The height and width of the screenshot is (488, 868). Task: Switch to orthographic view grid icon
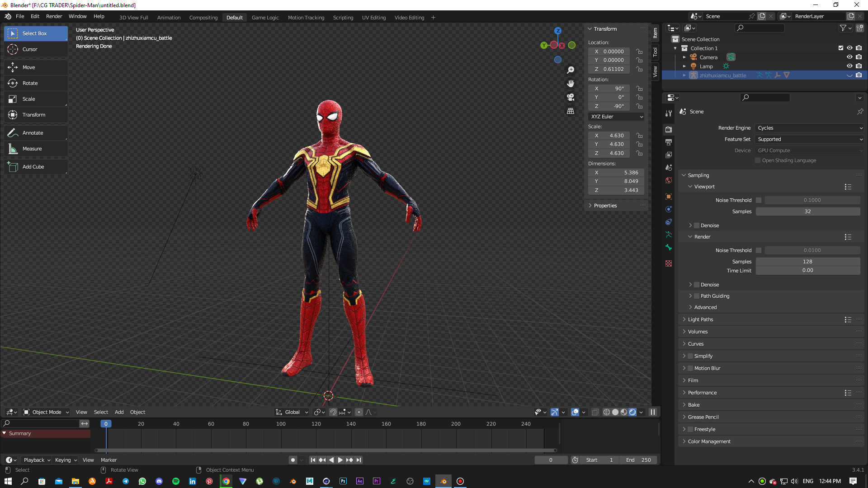coord(571,111)
